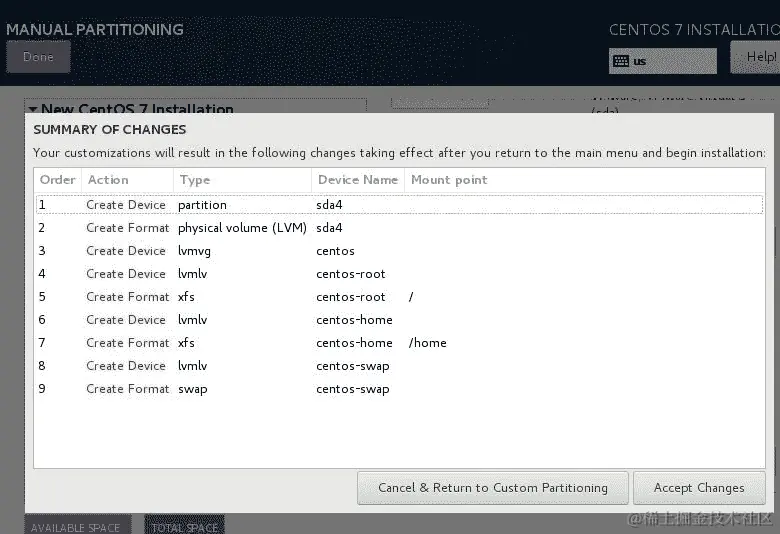
Task: Click the Mount point column header
Action: tap(585, 180)
